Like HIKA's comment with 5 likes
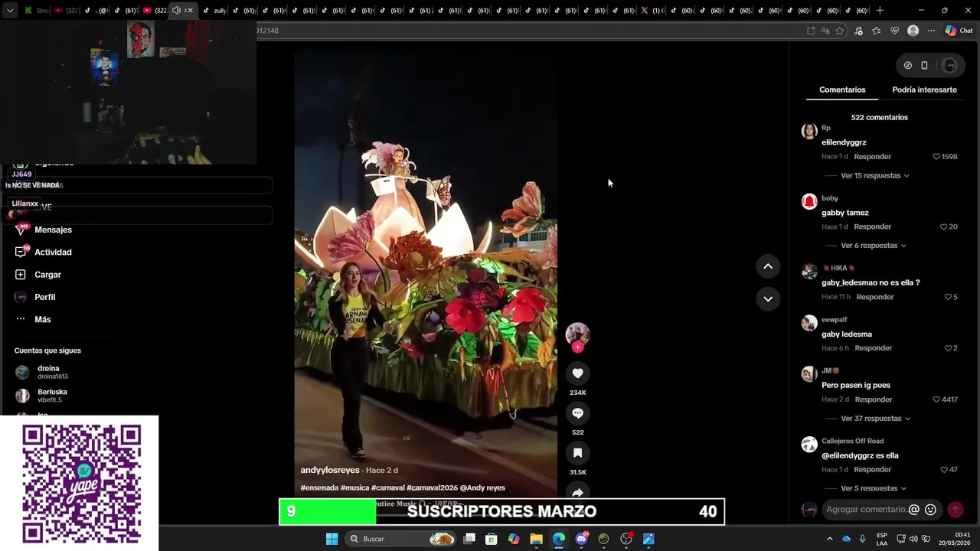This screenshot has width=980, height=551. (948, 297)
